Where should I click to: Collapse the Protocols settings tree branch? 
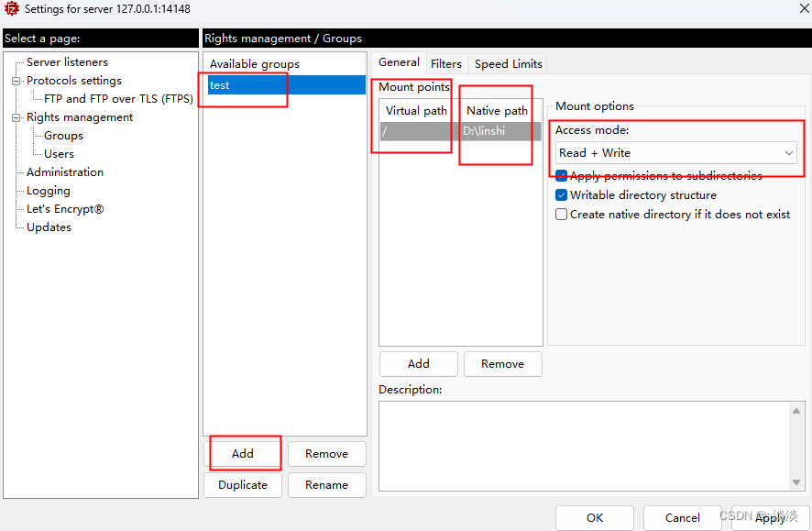tap(16, 81)
